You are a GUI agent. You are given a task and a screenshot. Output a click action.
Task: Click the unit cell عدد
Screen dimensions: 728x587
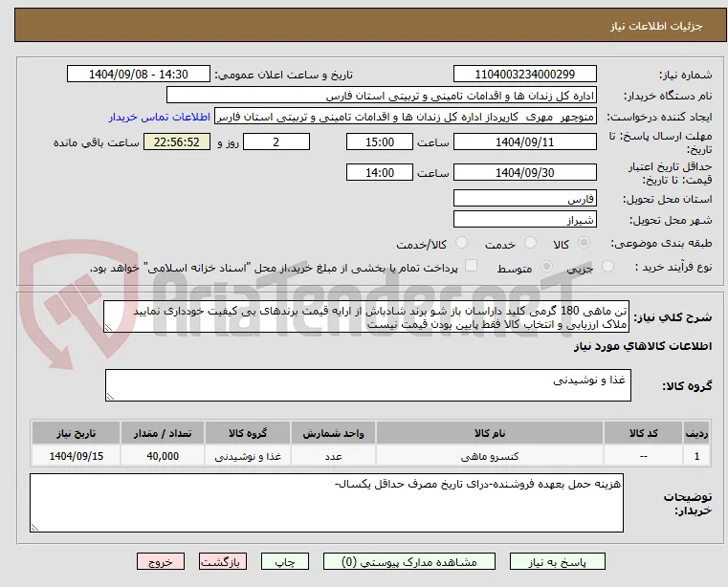click(x=333, y=456)
